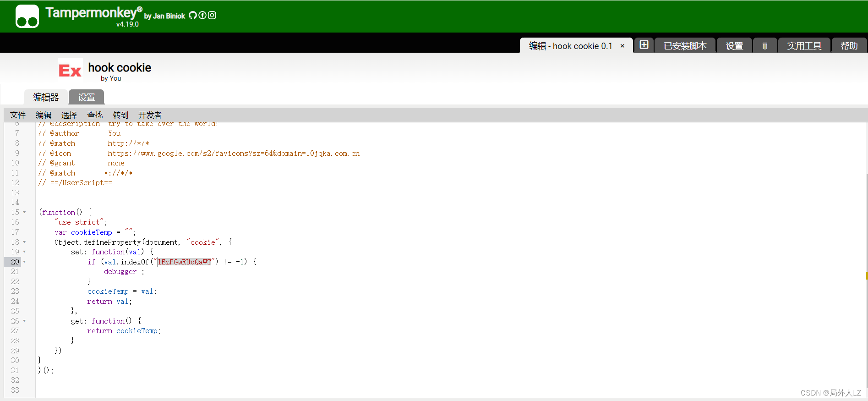This screenshot has height=401, width=868.
Task: Open the 选择 menu
Action: point(69,115)
